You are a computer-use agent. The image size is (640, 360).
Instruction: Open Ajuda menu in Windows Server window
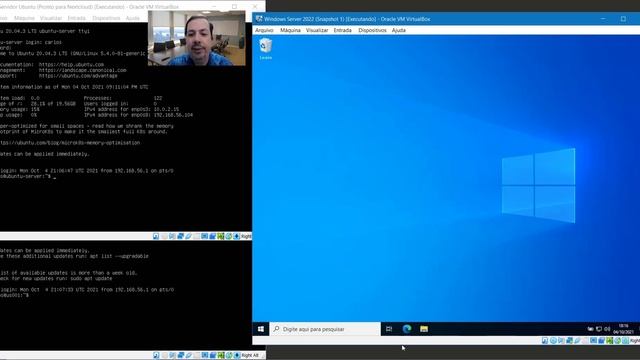tap(399, 30)
